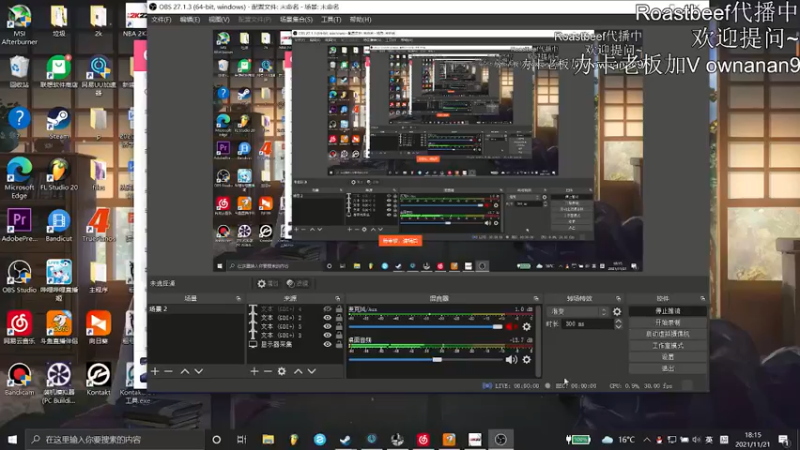Click the 停止推流 stop streaming button
This screenshot has width=800, height=450.
(x=668, y=311)
